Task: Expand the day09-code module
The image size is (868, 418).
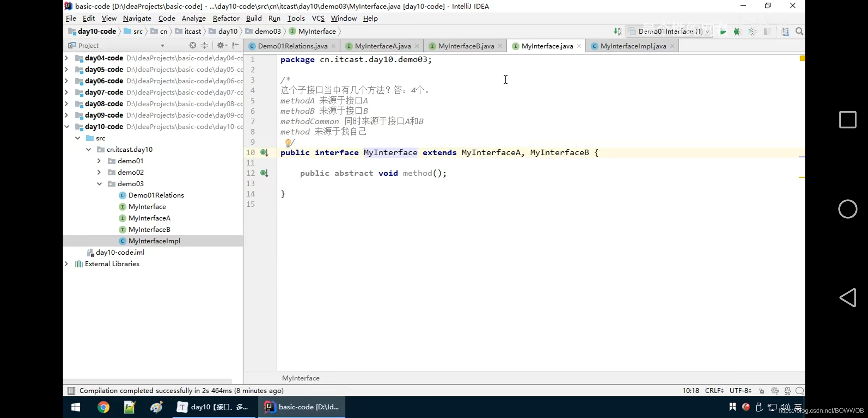Action: click(67, 115)
